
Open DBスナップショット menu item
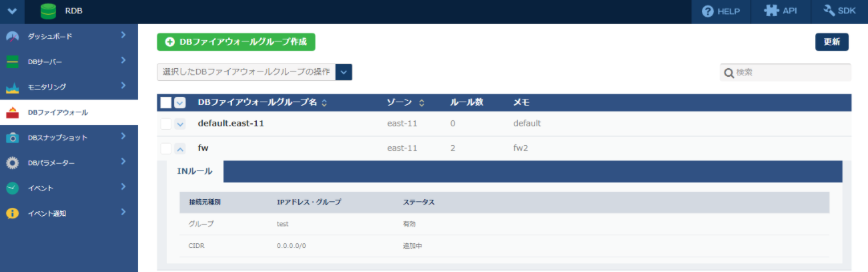pyautogui.click(x=69, y=138)
